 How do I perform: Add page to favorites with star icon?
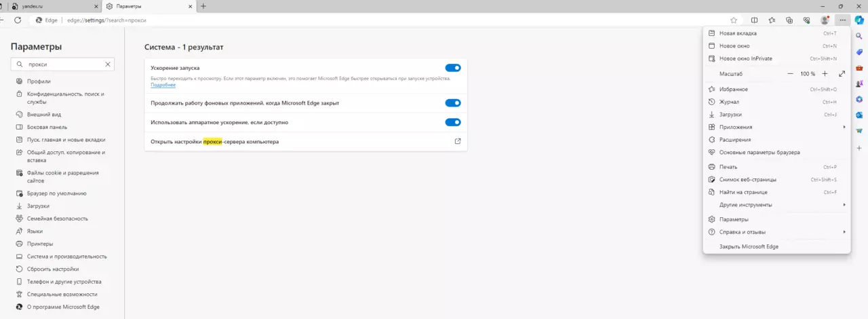point(734,20)
